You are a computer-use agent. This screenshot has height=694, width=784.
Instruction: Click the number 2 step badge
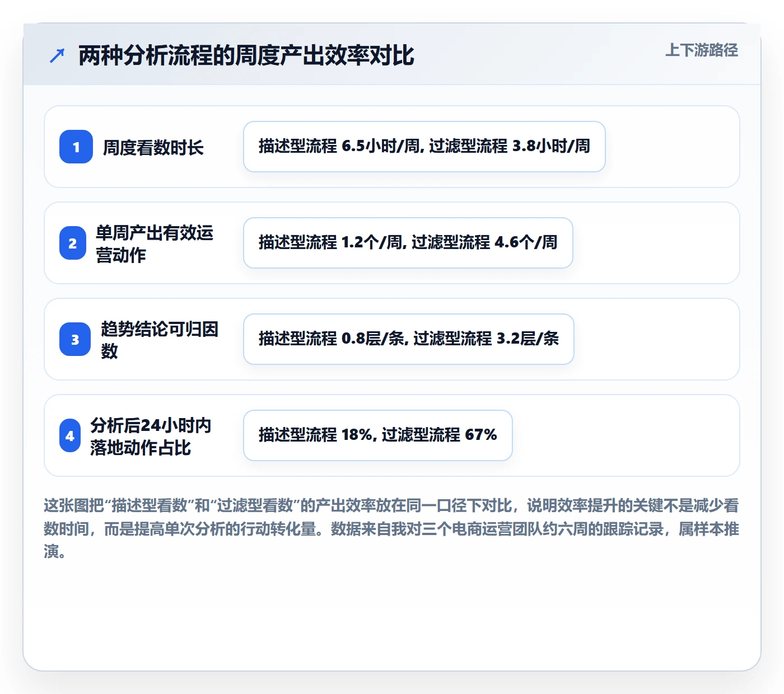click(x=73, y=243)
